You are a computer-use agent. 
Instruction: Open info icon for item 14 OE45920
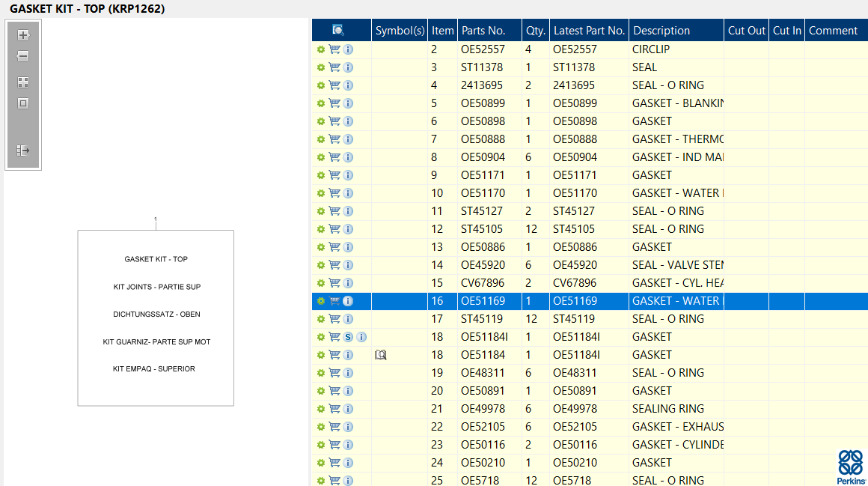[348, 265]
